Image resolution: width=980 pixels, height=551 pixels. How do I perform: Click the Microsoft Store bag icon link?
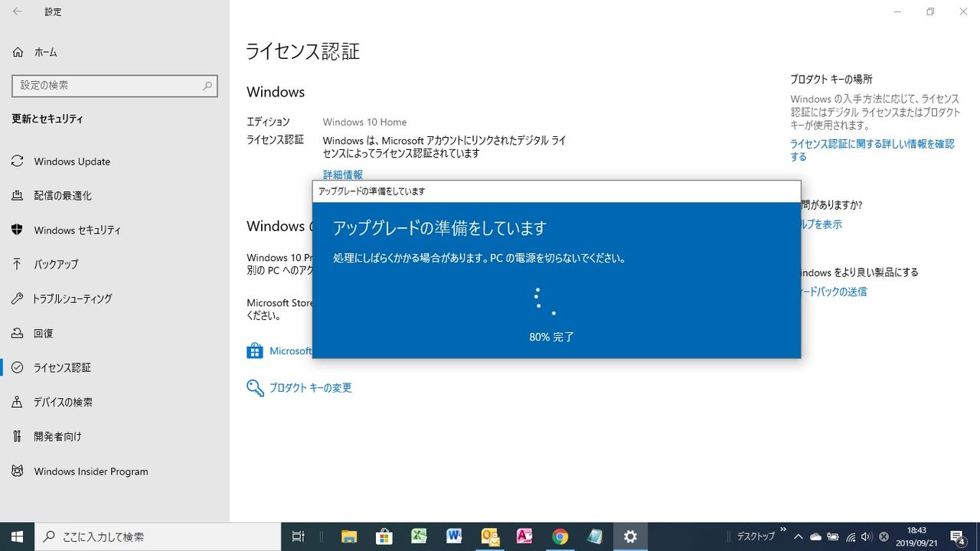pos(255,351)
